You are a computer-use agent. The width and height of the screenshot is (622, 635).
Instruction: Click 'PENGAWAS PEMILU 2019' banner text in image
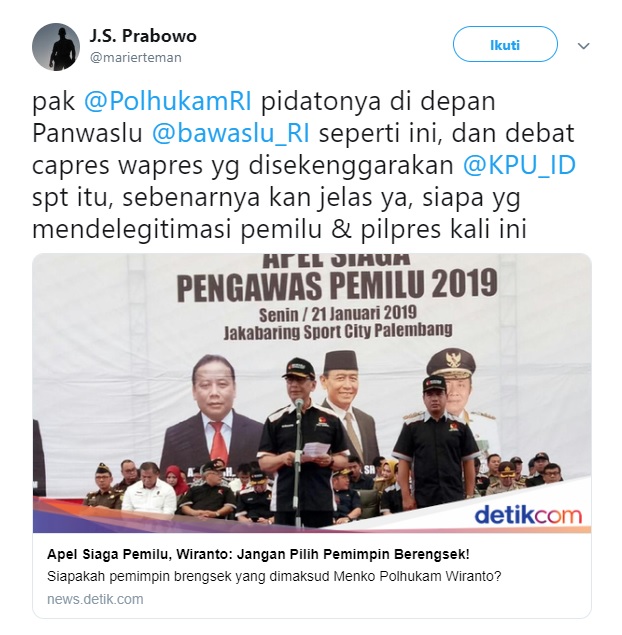[337, 286]
